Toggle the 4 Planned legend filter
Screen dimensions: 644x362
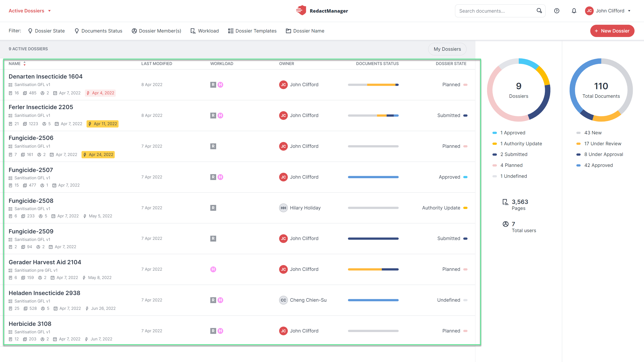pyautogui.click(x=507, y=165)
